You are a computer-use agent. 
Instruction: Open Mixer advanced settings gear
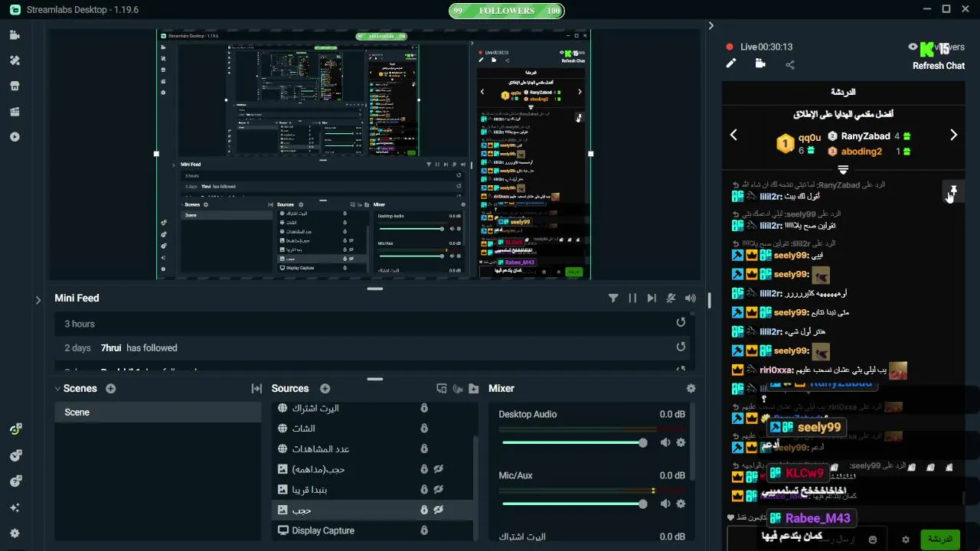[x=691, y=389]
